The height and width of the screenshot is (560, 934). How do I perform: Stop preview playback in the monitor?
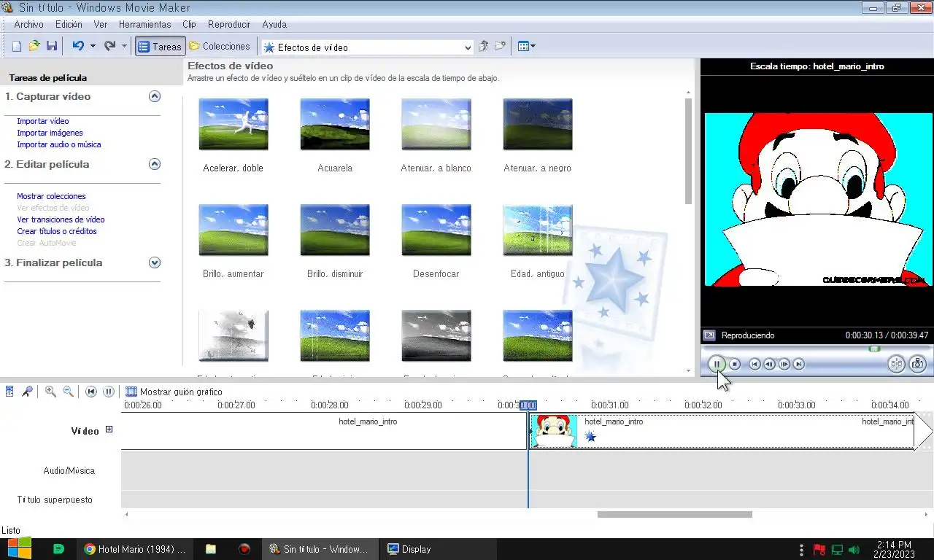(735, 364)
